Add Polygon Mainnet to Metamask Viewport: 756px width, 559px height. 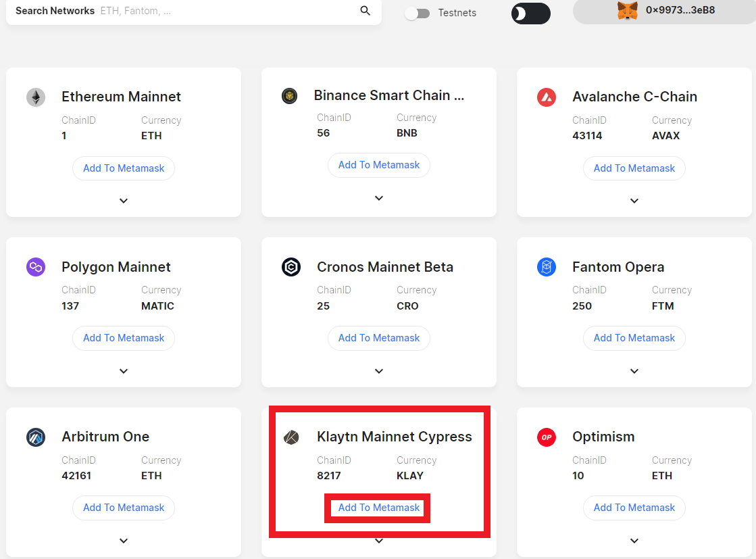pos(124,338)
